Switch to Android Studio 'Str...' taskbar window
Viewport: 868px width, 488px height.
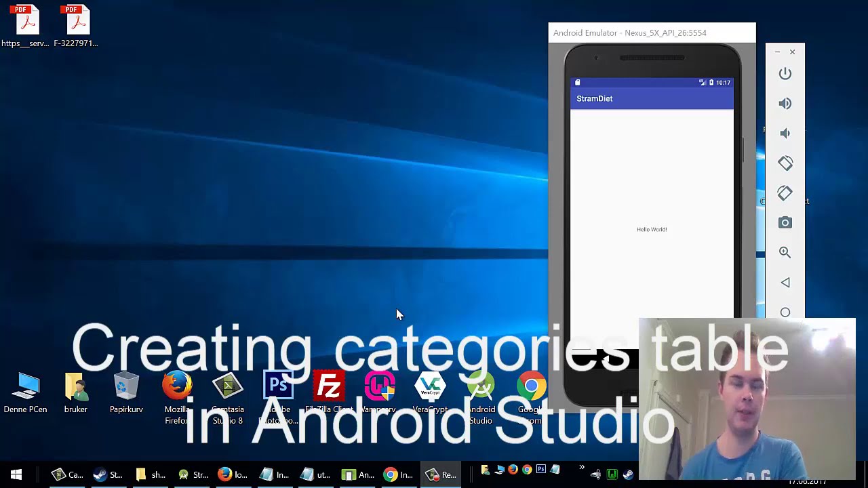click(192, 474)
